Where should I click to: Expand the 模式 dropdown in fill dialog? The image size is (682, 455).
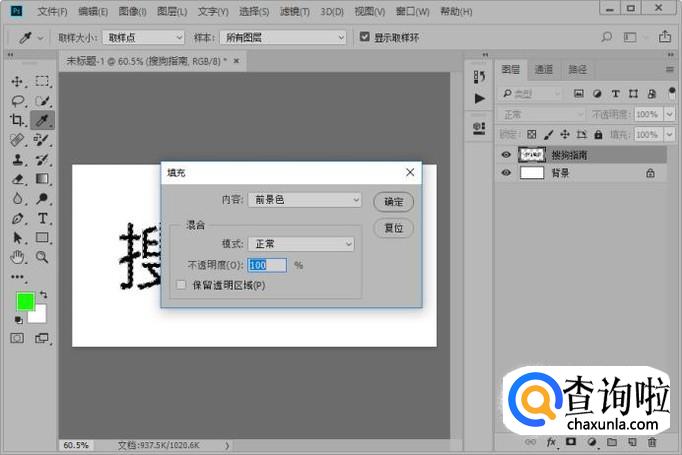click(x=300, y=243)
